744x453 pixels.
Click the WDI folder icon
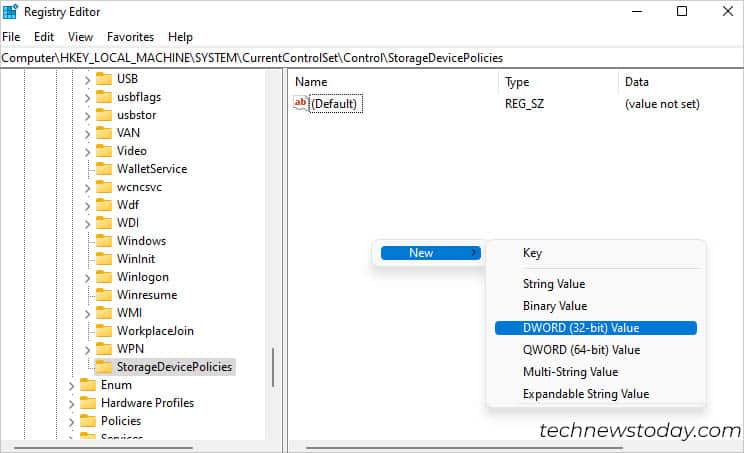(104, 222)
